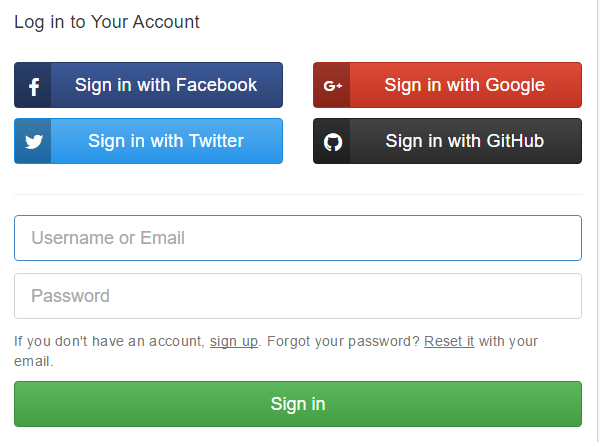602x447 pixels.
Task: Click blank space right of the heading
Action: click(400, 22)
